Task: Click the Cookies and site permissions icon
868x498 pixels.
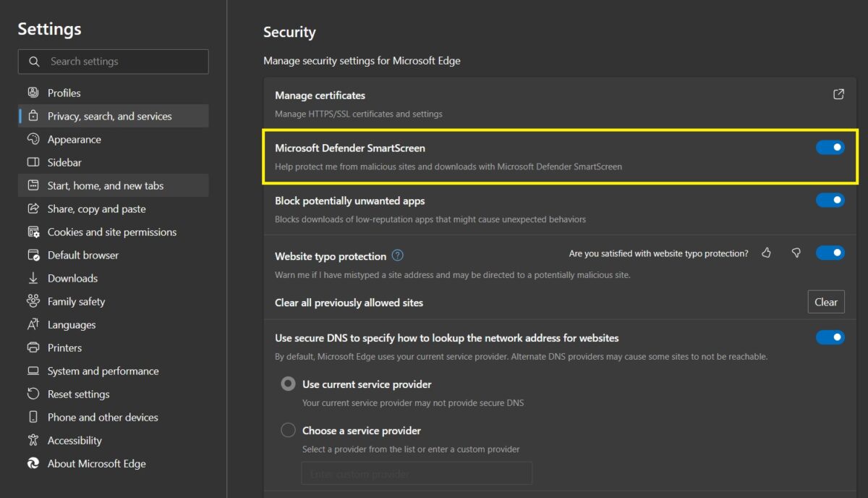Action: [x=33, y=232]
